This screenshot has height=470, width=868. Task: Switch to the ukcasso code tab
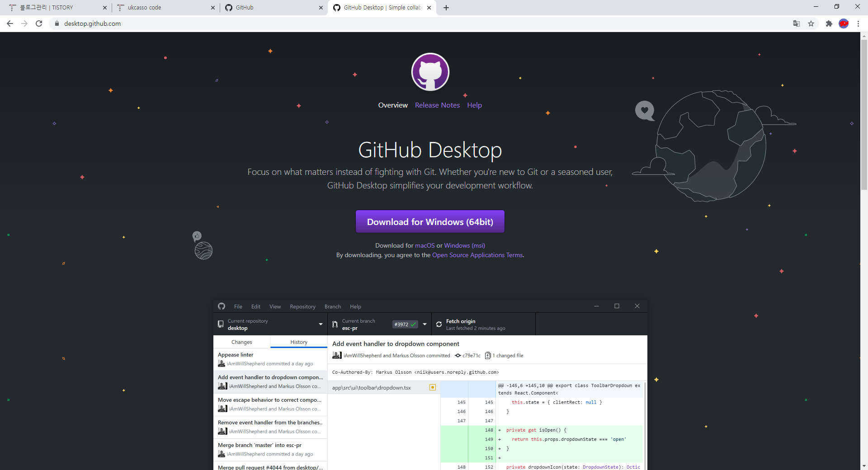pos(165,8)
